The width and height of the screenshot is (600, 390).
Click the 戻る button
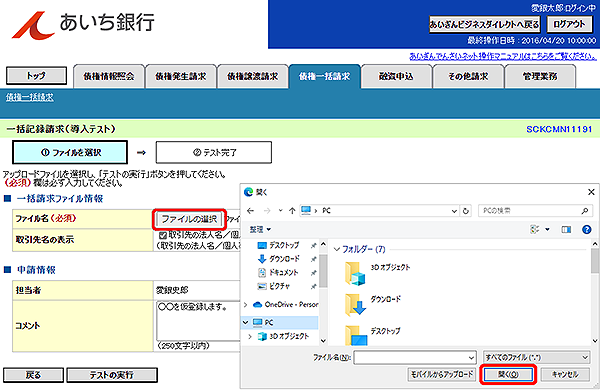pos(33,375)
